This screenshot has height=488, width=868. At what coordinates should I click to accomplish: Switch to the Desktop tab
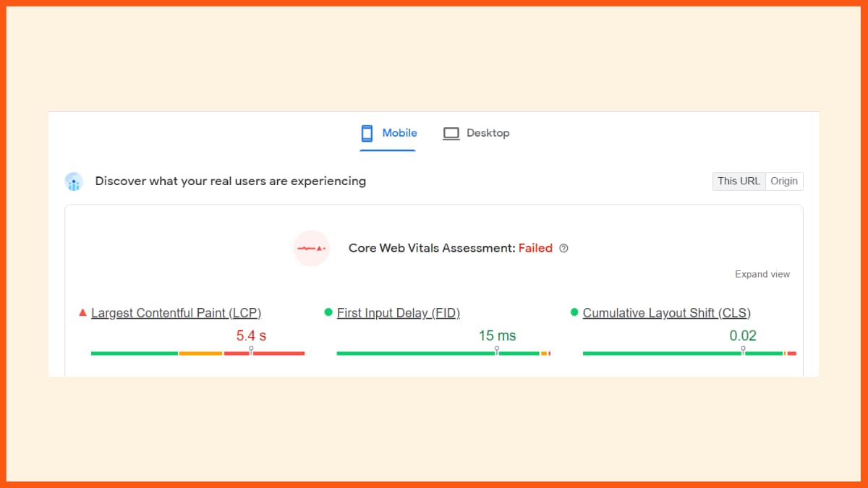[488, 133]
